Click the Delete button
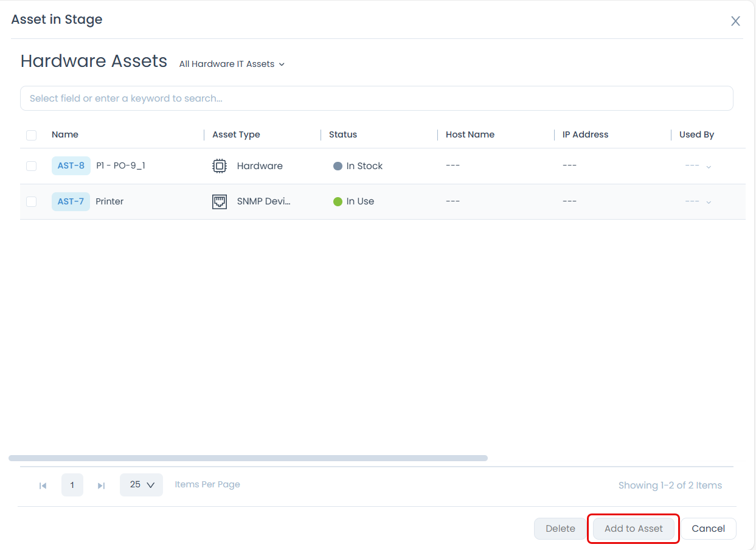This screenshot has width=756, height=550. (x=560, y=528)
